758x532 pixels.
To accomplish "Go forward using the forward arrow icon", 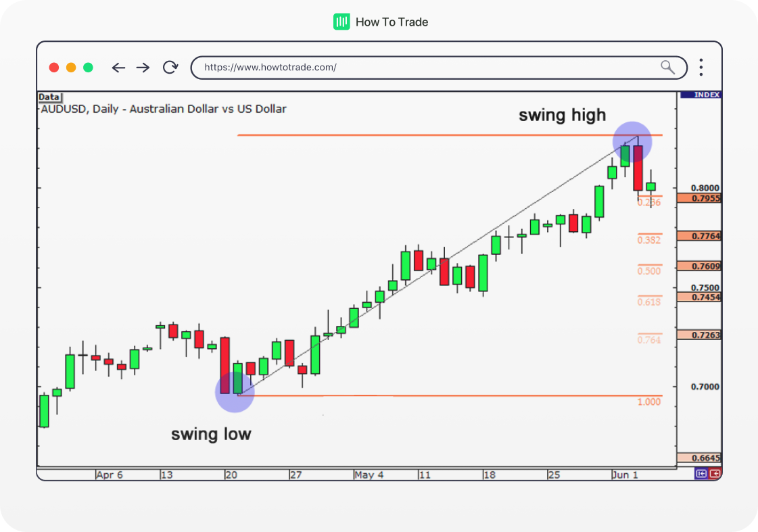I will (x=143, y=68).
